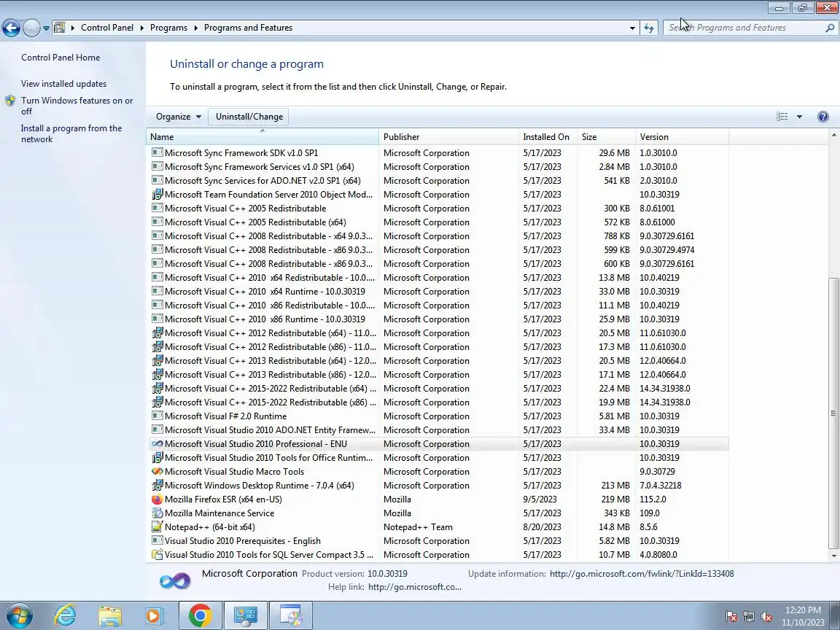Click the Control Panel breadcrumb
Viewport: 840px width, 630px height.
pyautogui.click(x=107, y=27)
